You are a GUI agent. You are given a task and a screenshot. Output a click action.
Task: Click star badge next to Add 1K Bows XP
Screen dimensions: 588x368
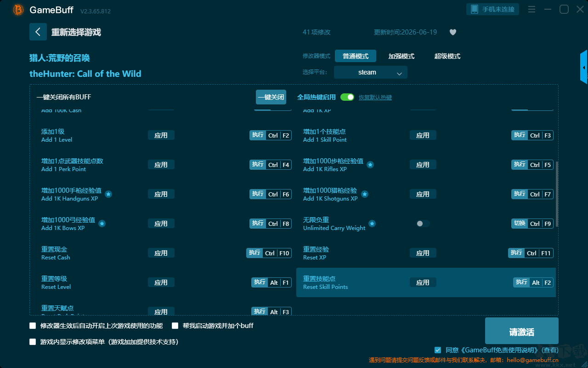click(x=102, y=224)
